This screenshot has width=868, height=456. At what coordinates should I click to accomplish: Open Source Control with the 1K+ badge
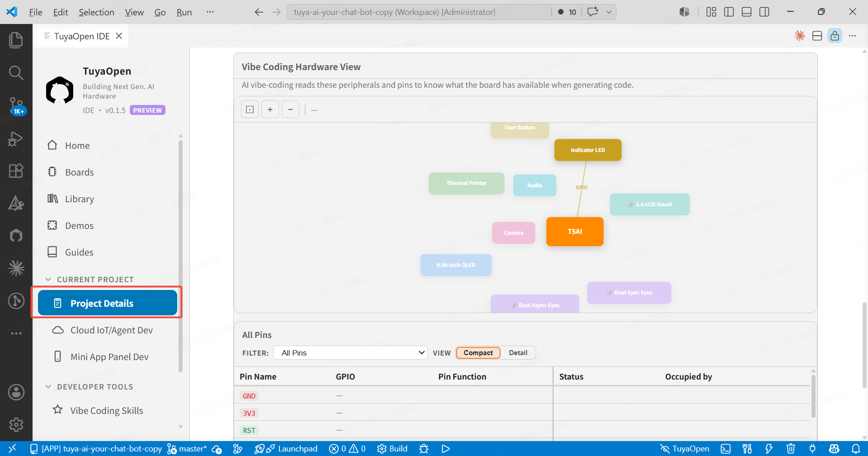[x=17, y=106]
